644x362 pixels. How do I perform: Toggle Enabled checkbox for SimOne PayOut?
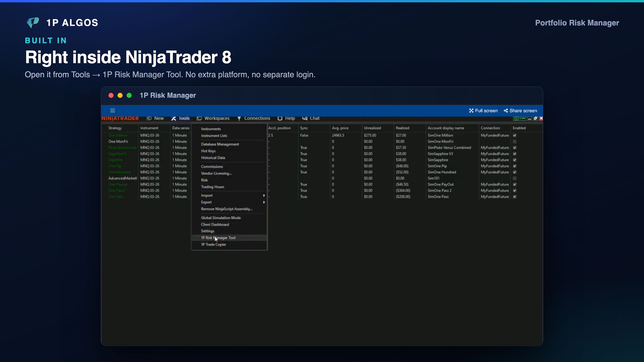tap(515, 184)
